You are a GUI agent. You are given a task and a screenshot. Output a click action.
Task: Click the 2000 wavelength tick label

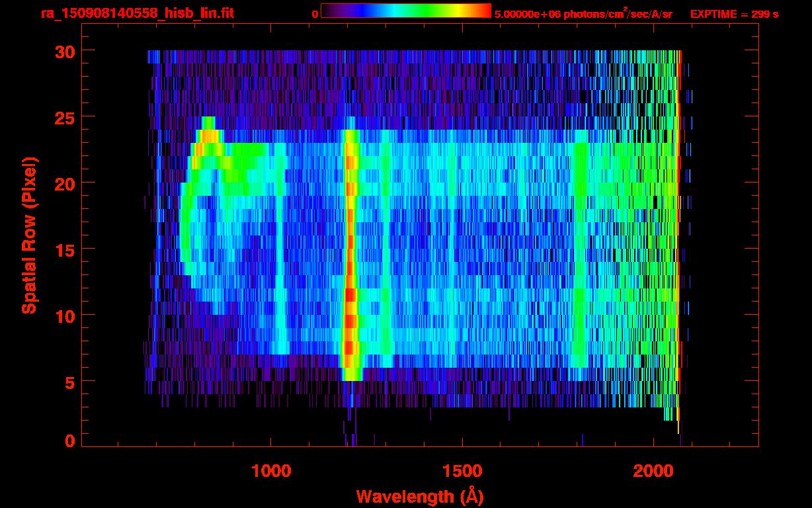pos(653,471)
